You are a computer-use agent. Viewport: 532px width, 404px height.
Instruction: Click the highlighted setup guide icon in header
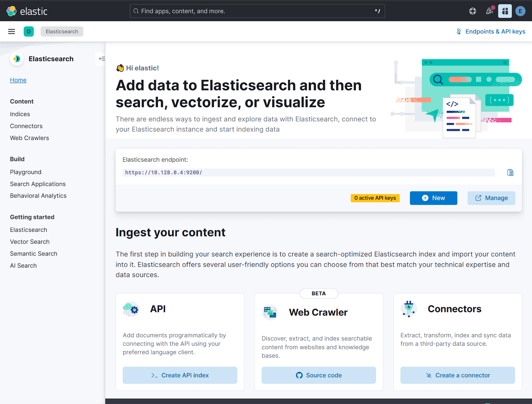click(505, 11)
